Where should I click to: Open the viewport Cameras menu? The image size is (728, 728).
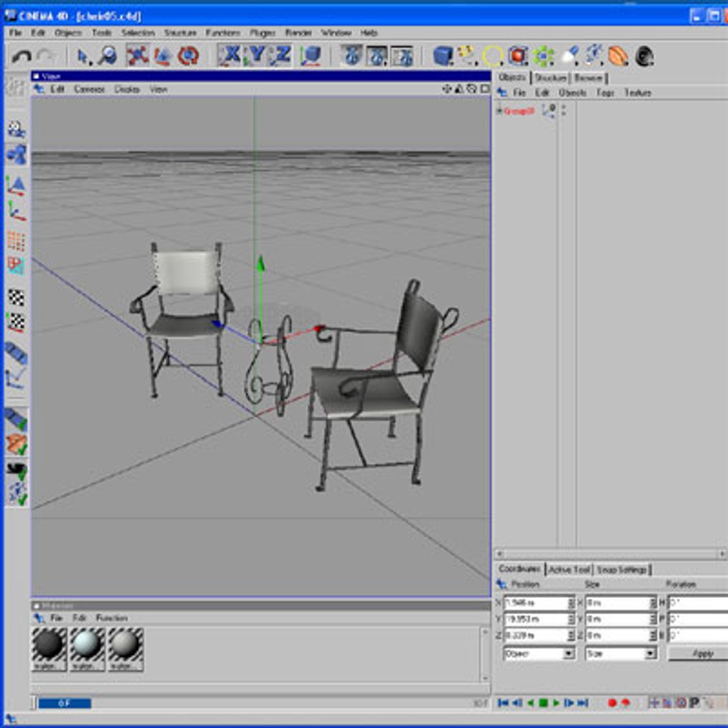pyautogui.click(x=89, y=89)
